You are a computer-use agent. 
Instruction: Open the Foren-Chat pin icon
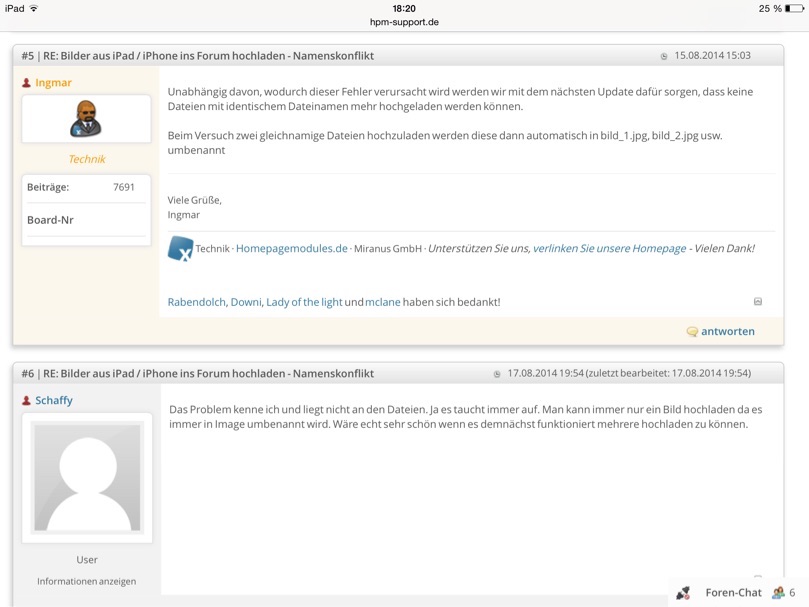click(x=683, y=593)
